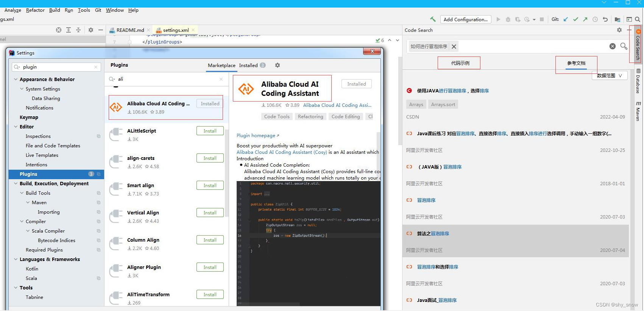
Task: Click the Code Search magnifier search icon
Action: (624, 46)
